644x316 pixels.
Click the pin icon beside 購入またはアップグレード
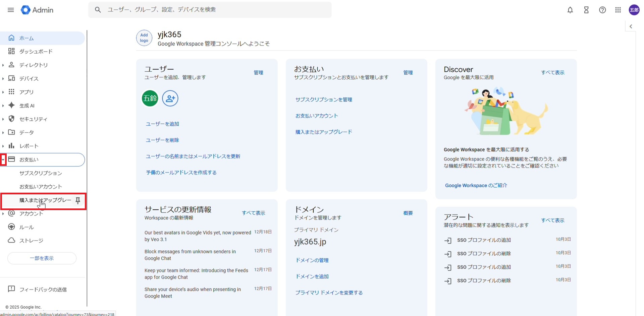point(78,200)
